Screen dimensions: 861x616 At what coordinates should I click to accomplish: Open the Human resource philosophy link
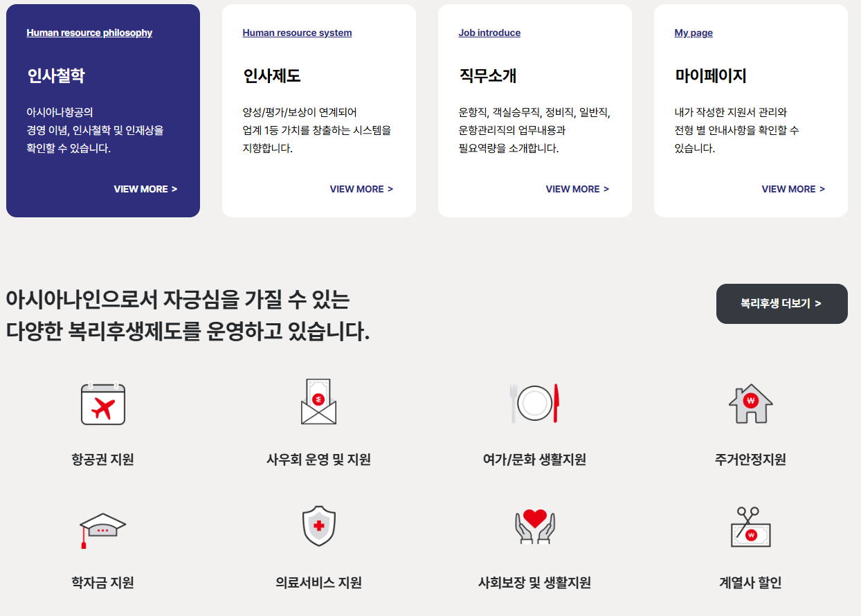pos(89,33)
